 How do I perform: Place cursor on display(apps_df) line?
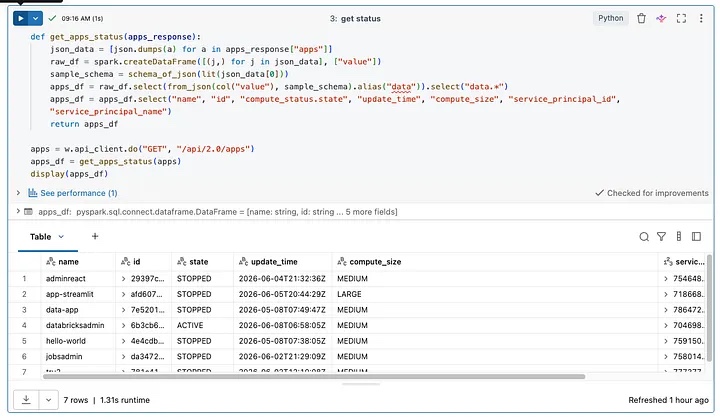tap(69, 174)
